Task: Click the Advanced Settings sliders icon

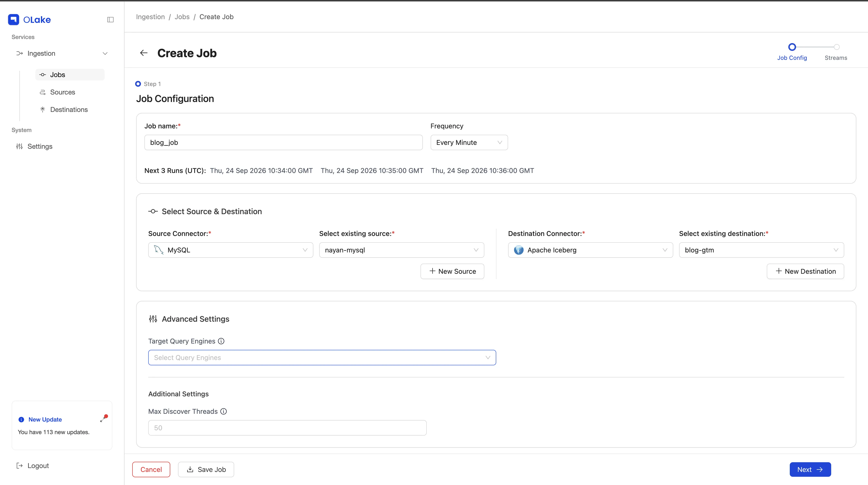Action: pyautogui.click(x=153, y=319)
